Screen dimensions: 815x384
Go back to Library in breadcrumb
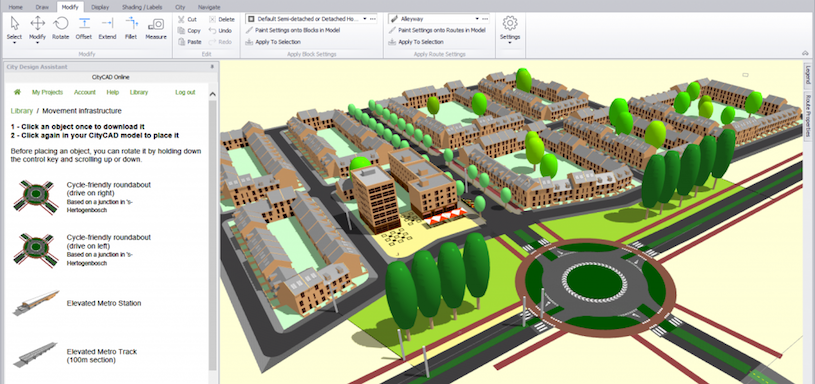pyautogui.click(x=22, y=111)
